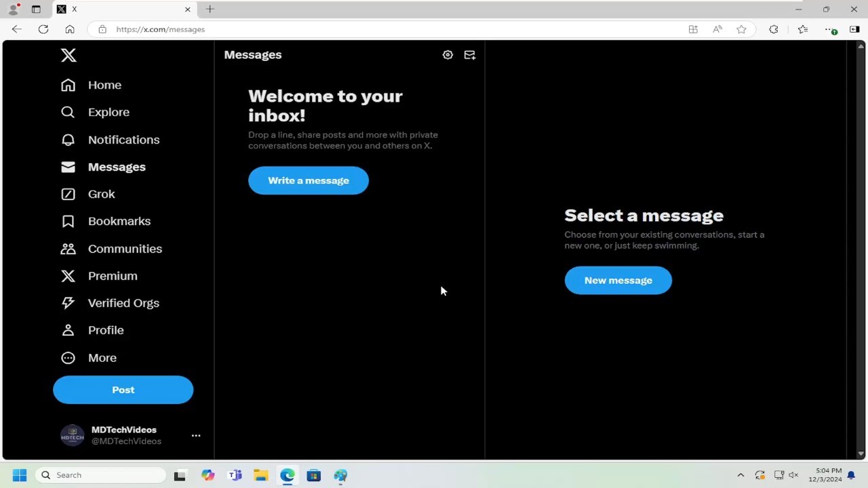Click the muted volume tray icon
The height and width of the screenshot is (488, 868).
click(793, 475)
